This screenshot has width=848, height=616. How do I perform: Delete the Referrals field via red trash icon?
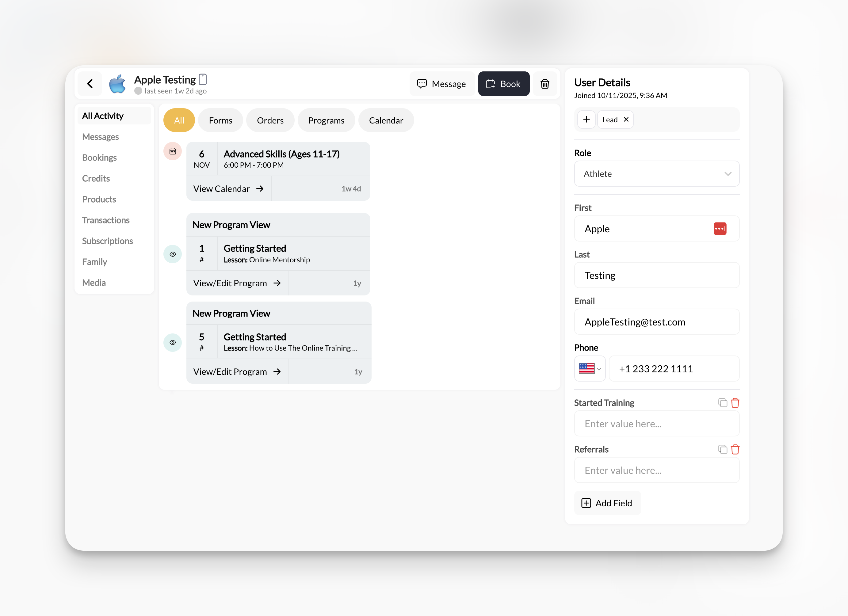click(x=735, y=449)
